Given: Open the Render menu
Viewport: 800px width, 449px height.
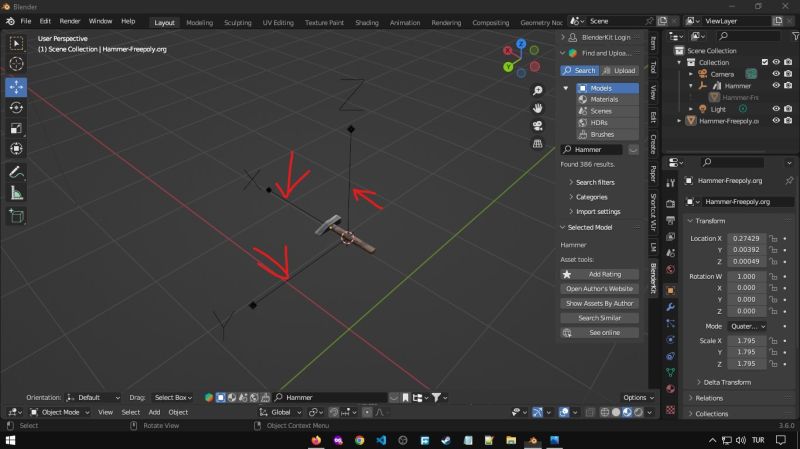Looking at the screenshot, I should 70,21.
